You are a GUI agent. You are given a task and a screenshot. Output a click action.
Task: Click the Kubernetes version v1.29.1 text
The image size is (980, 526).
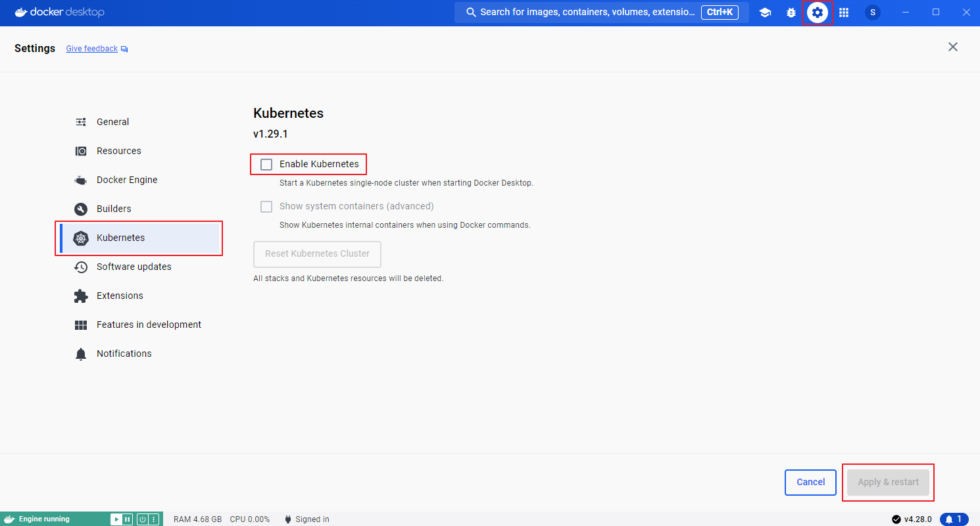pos(270,134)
